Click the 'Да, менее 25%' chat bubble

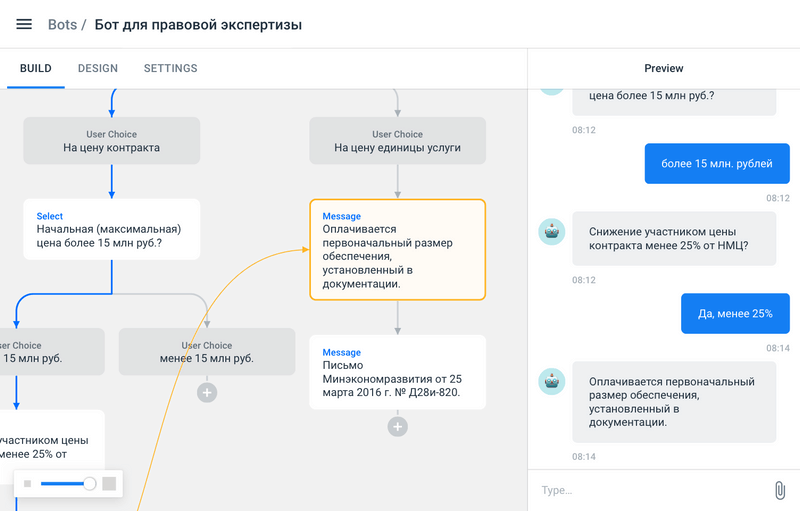point(735,313)
